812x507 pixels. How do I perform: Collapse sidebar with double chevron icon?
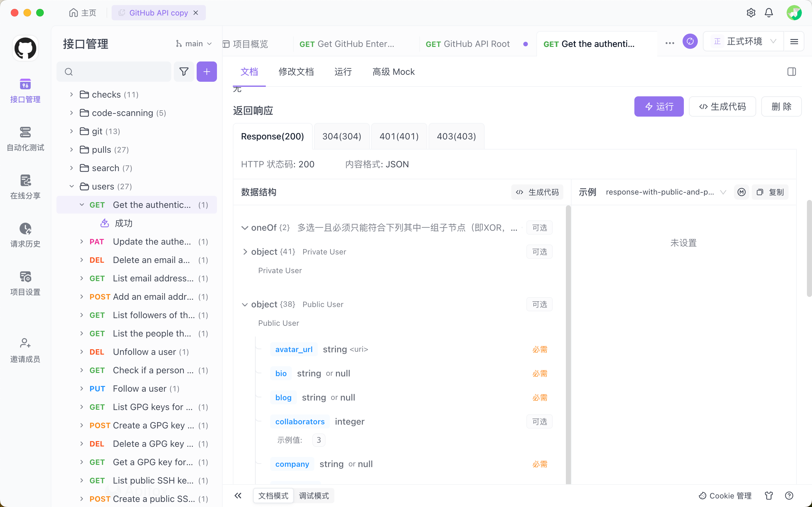coord(238,496)
